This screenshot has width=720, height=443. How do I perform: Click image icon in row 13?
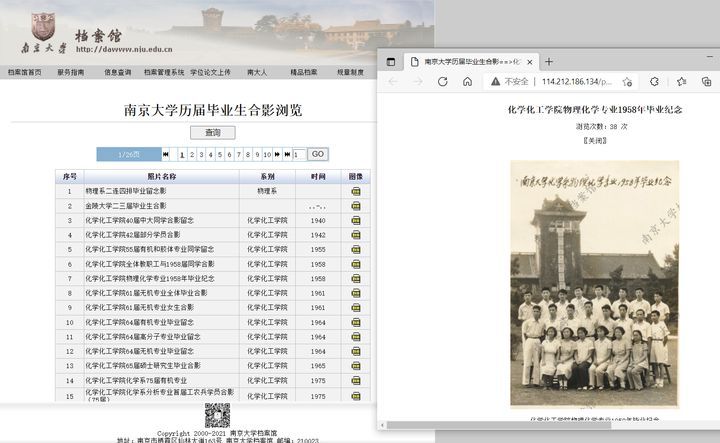(355, 366)
